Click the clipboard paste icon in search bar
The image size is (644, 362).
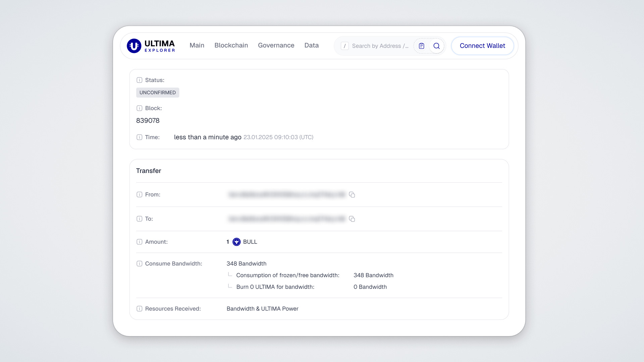[422, 46]
